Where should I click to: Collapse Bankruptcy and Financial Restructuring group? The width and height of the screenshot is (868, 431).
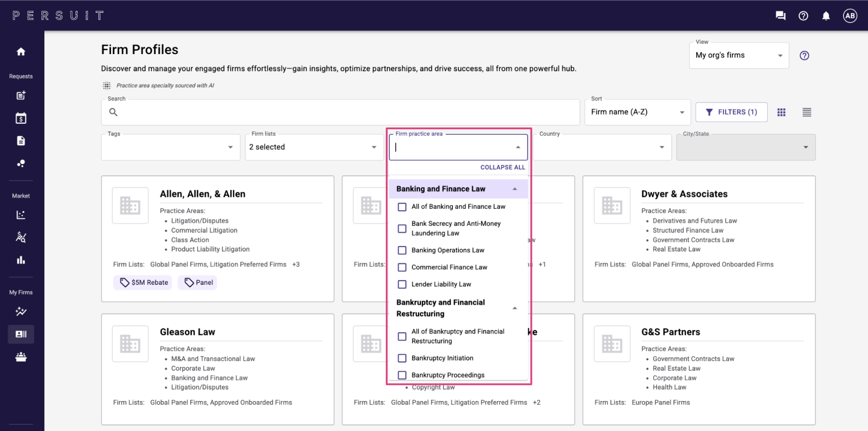tap(515, 308)
